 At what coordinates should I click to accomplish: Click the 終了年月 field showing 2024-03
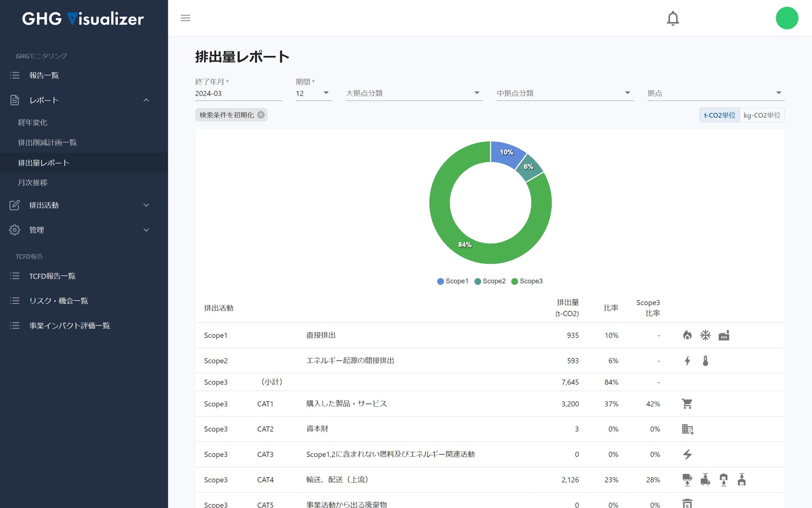[238, 93]
